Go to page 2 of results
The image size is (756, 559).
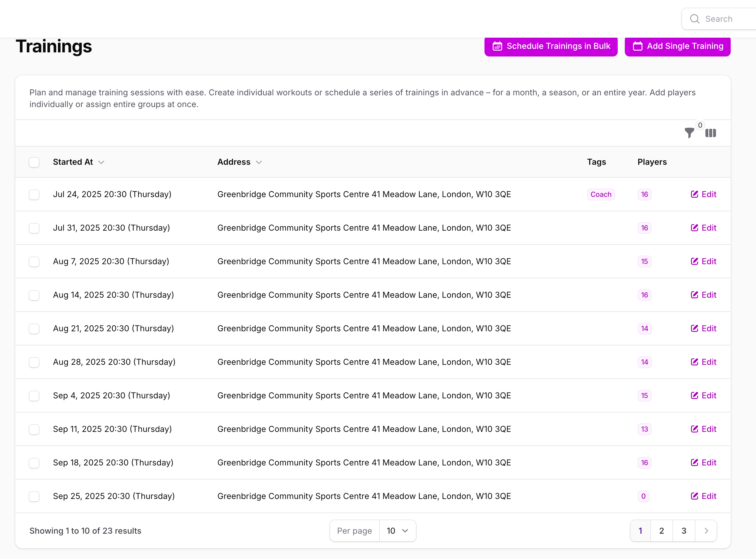click(661, 530)
